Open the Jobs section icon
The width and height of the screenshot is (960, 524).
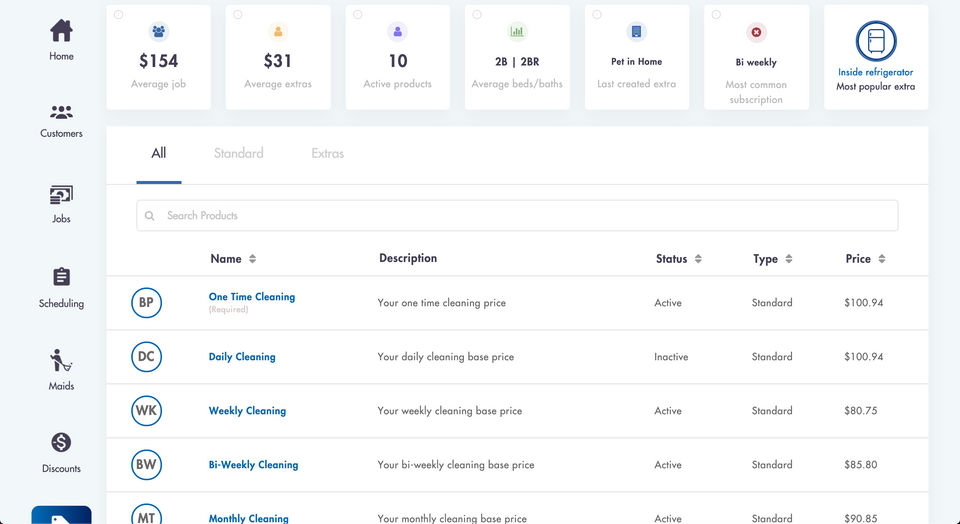point(61,195)
